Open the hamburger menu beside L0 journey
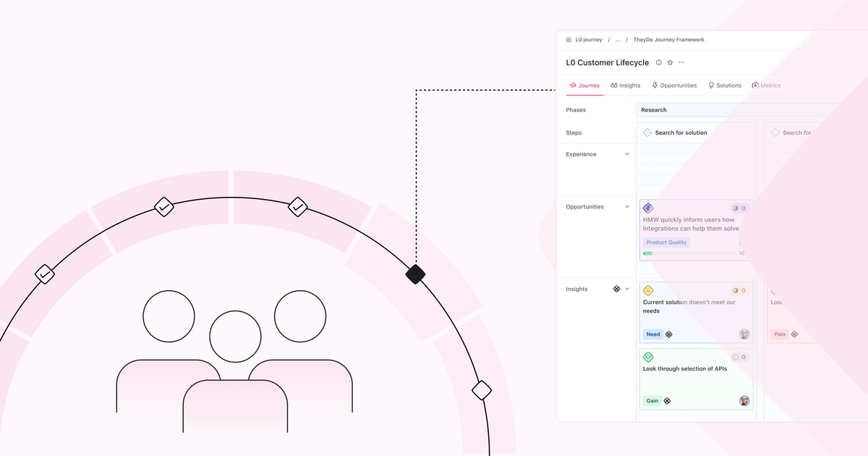This screenshot has height=456, width=868. pos(569,40)
